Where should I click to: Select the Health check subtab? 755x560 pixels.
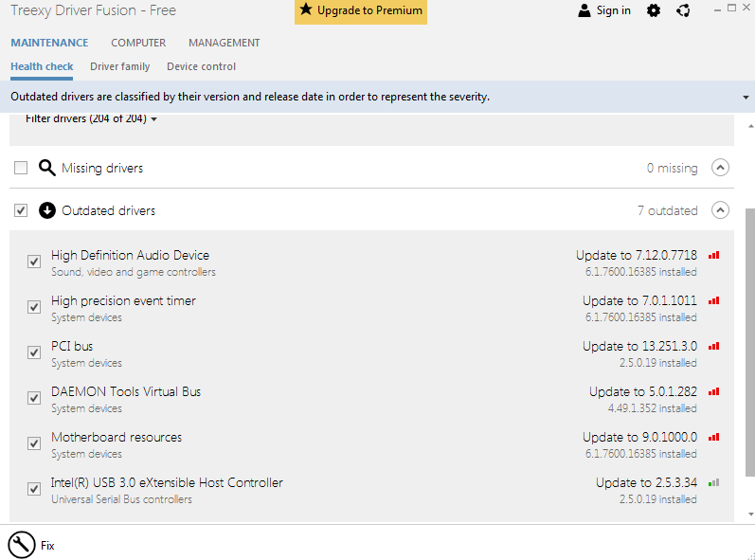tap(42, 66)
